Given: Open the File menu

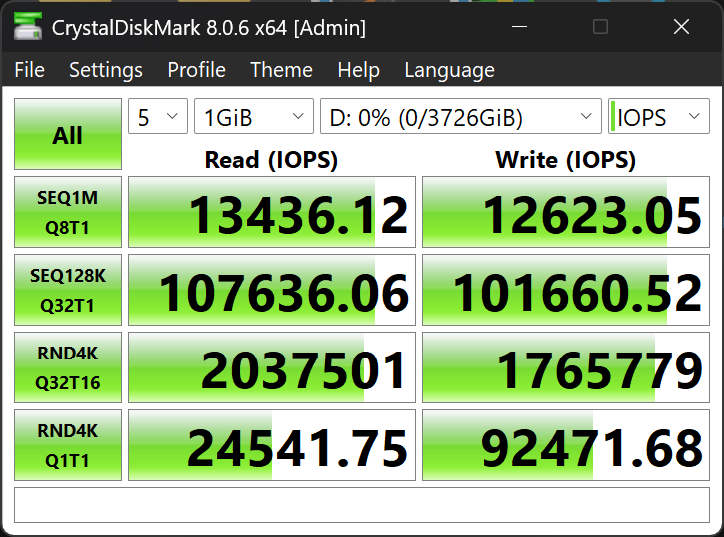Looking at the screenshot, I should click(30, 70).
